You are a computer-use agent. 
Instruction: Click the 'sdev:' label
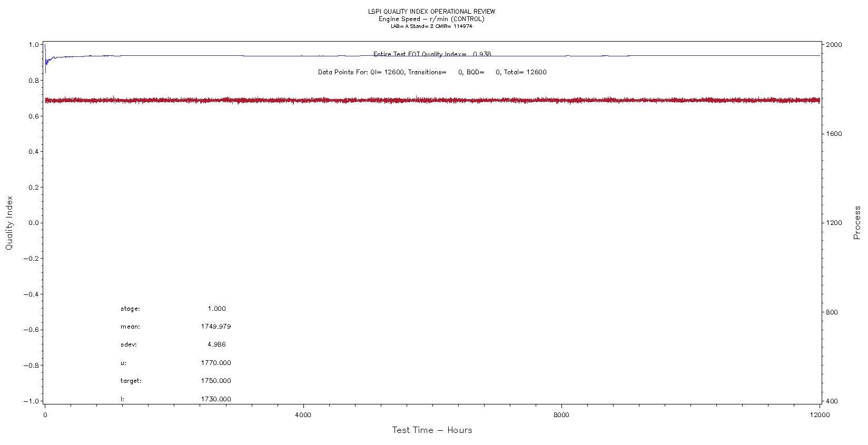tap(129, 344)
